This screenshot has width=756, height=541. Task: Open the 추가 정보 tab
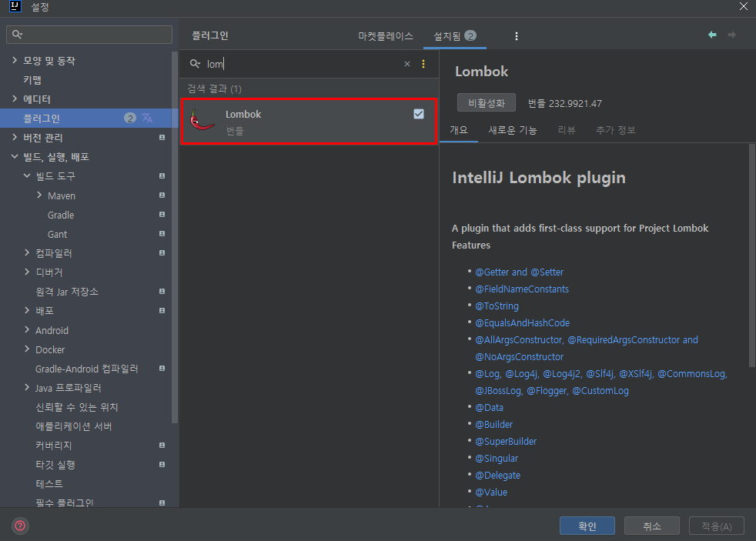(616, 130)
